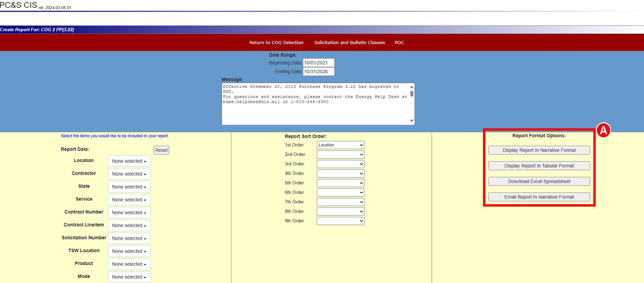644x283 pixels.
Task: Expand the Contractor multiselect dropdown
Action: pyautogui.click(x=129, y=174)
